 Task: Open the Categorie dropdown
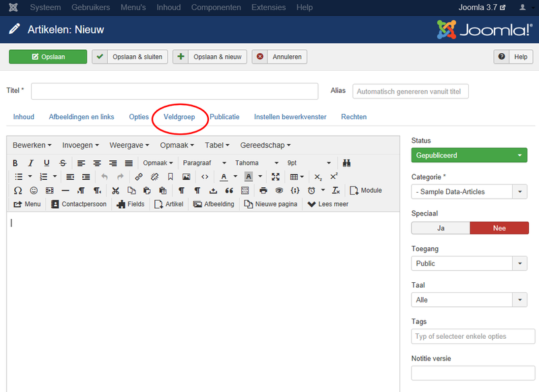469,192
